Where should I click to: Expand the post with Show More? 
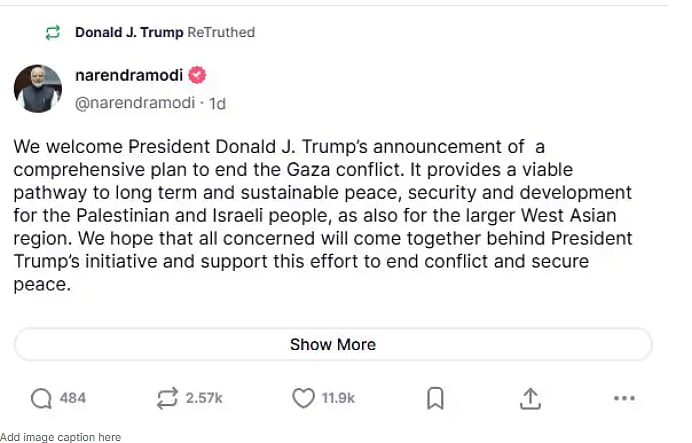point(333,344)
